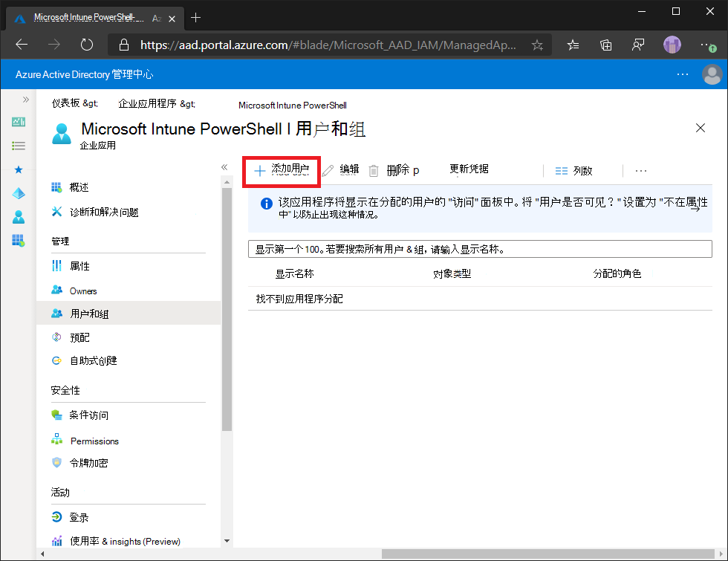Click the 删除 toolbar button
This screenshot has width=728, height=561.
(x=394, y=170)
